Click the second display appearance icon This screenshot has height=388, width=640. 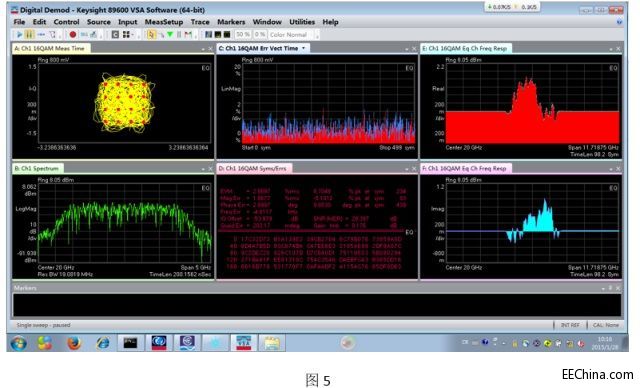tap(218, 35)
